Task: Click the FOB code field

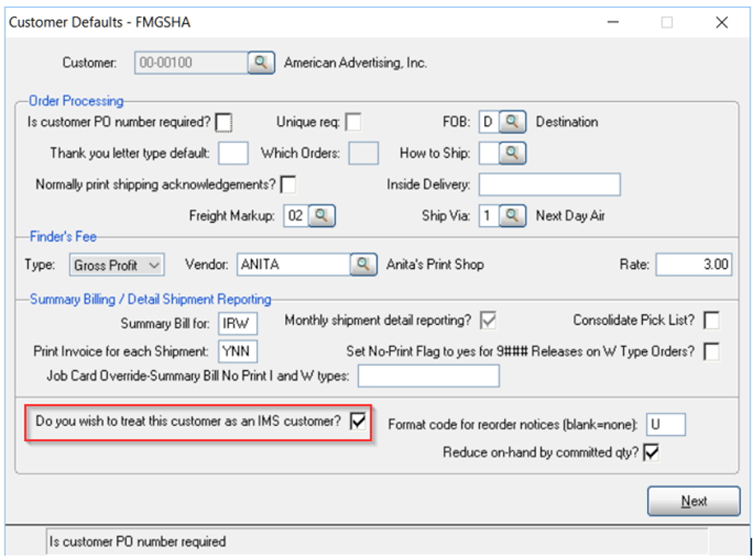Action: [x=489, y=122]
